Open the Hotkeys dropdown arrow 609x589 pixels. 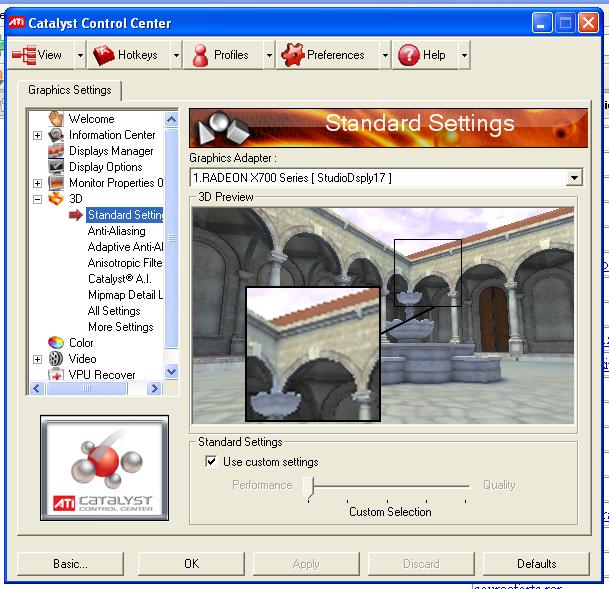point(176,55)
